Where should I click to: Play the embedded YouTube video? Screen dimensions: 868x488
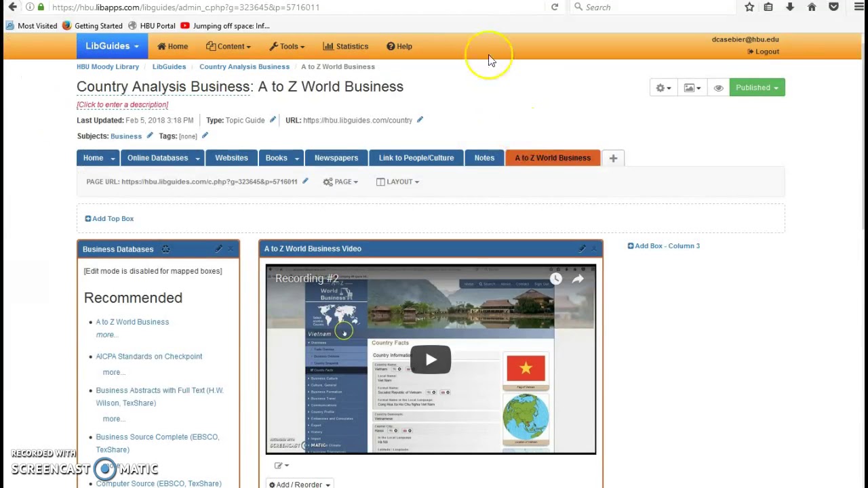point(431,360)
